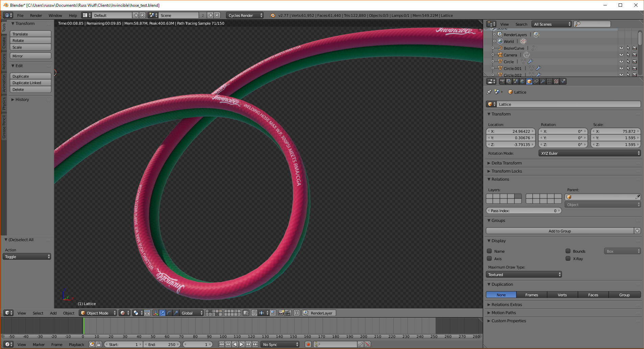644x349 pixels.
Task: Jump to the timeline end frame button
Action: (x=255, y=345)
